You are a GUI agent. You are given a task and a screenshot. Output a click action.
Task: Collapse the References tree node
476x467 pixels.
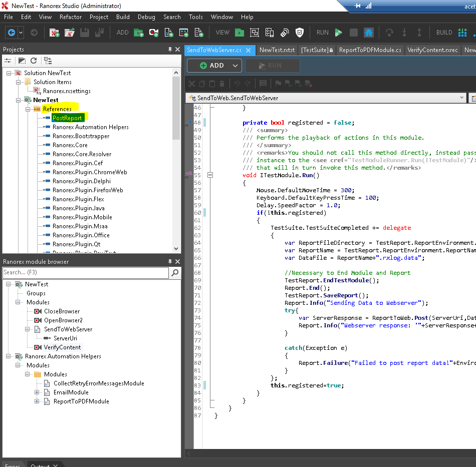click(x=29, y=109)
